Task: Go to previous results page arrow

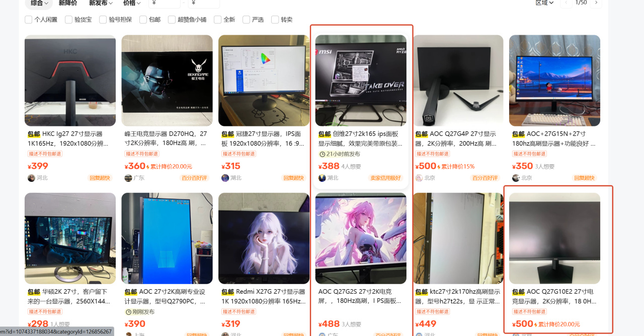Action: tap(567, 3)
